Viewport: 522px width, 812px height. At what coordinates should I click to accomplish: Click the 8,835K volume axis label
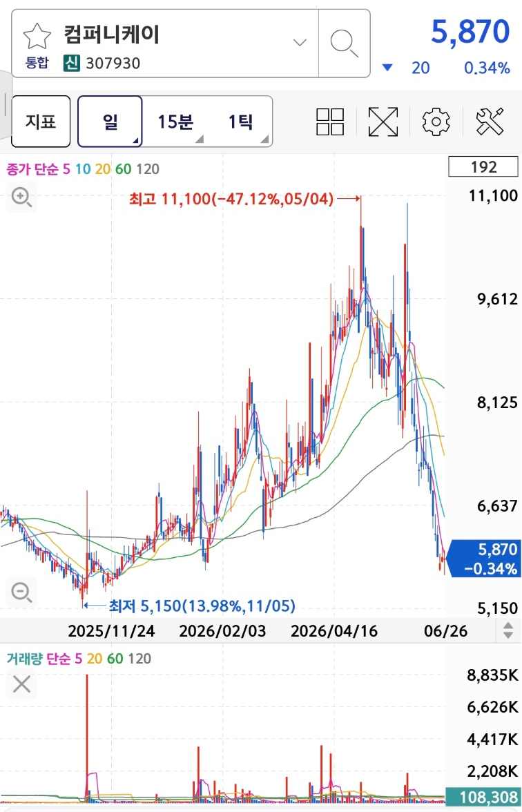pyautogui.click(x=492, y=675)
